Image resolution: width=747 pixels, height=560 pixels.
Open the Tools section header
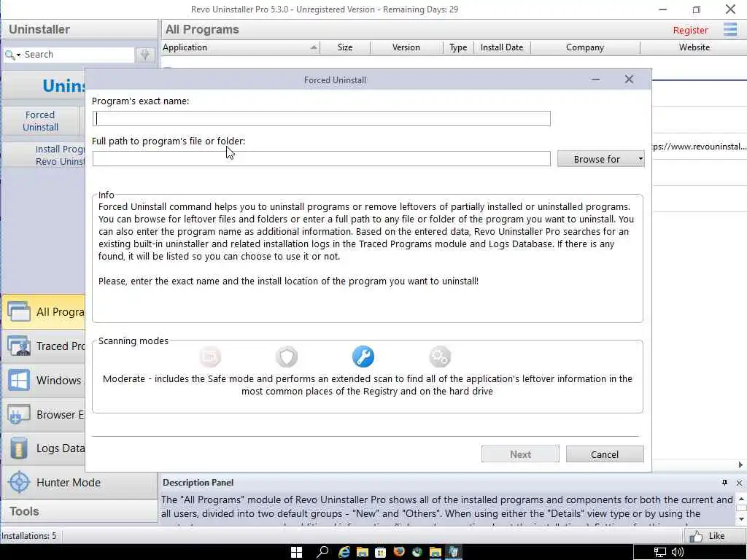80,511
